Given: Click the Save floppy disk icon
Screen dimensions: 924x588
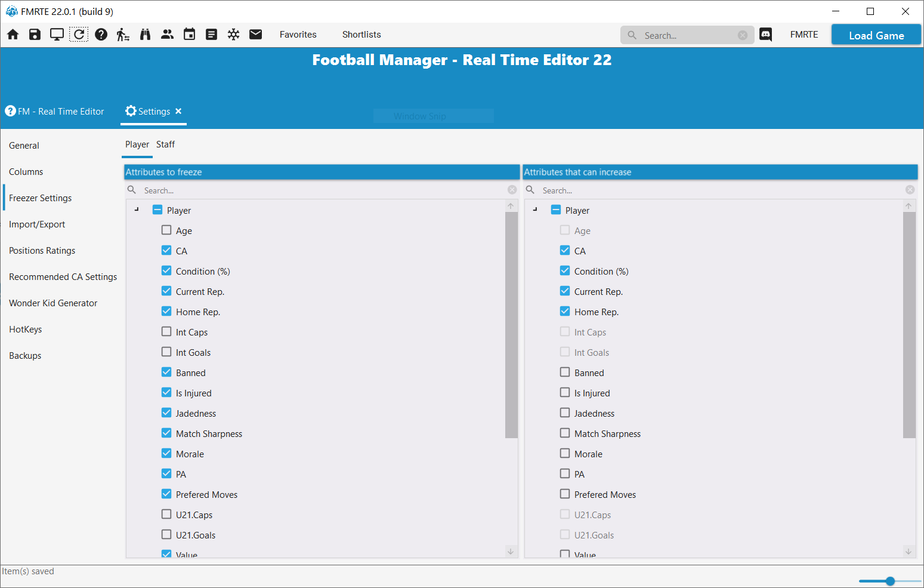Looking at the screenshot, I should (x=35, y=35).
